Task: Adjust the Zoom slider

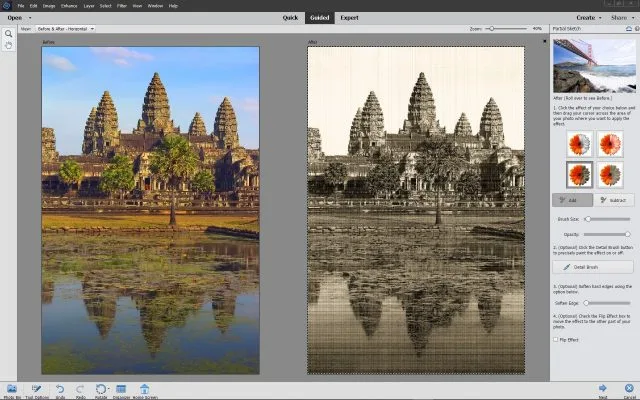Action: tap(506, 29)
